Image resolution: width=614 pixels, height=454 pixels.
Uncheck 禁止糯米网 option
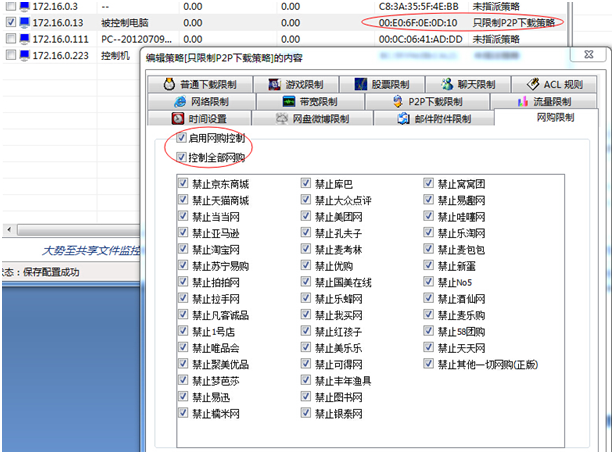183,413
